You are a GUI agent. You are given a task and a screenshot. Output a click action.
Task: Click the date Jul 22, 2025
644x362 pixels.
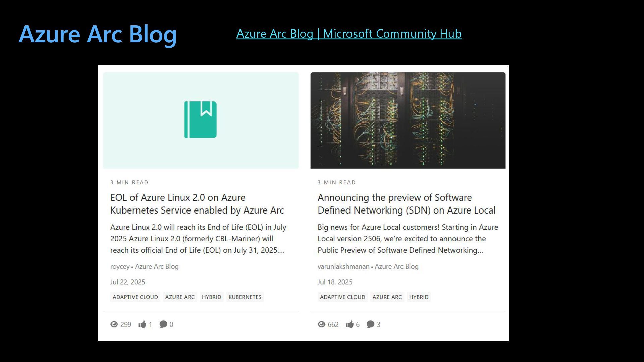tap(128, 282)
